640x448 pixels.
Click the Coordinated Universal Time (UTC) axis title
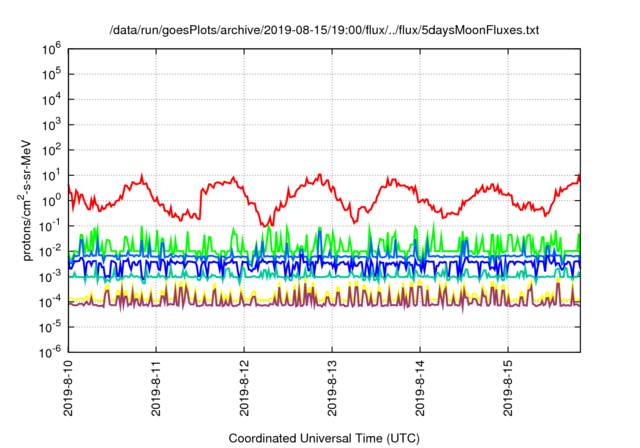click(x=324, y=438)
